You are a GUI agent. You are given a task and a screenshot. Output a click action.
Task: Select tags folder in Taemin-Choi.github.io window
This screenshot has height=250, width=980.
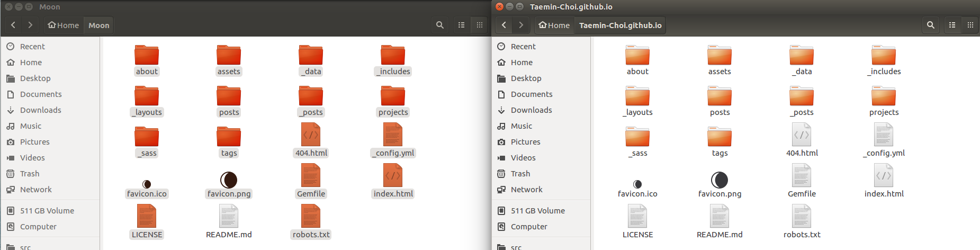[720, 142]
